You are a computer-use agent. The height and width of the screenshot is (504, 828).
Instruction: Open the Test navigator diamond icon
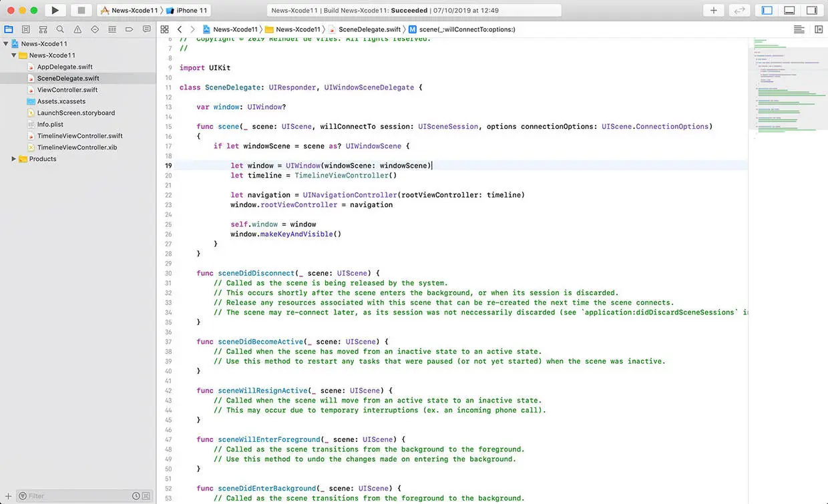95,29
